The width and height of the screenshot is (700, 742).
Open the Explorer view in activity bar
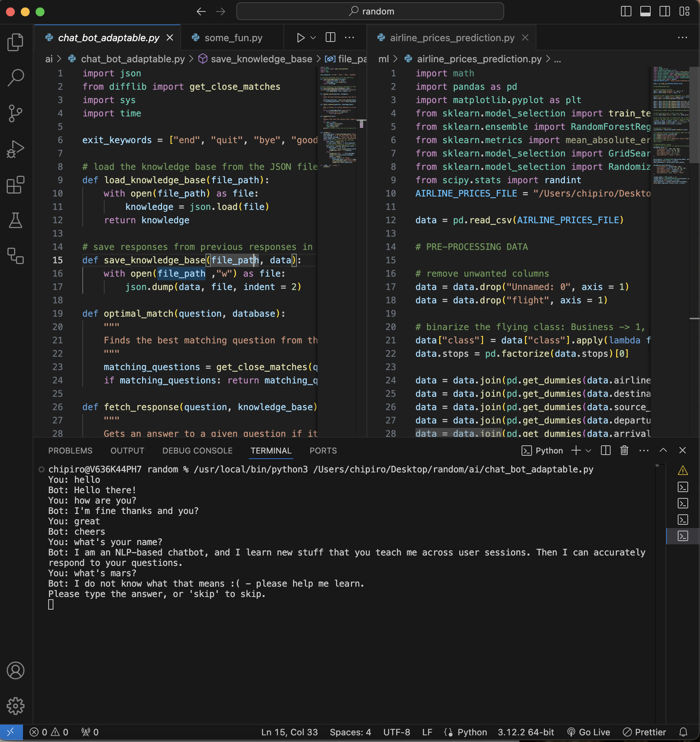tap(16, 42)
